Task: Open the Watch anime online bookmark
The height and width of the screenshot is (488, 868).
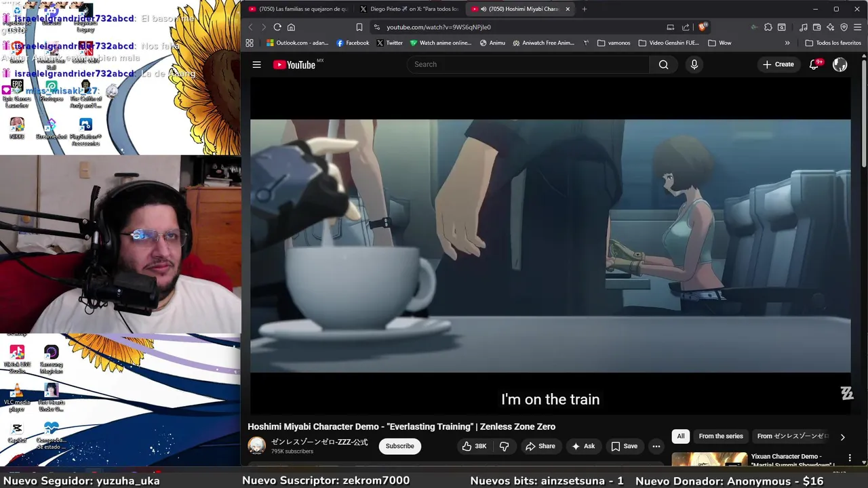Action: pos(440,43)
